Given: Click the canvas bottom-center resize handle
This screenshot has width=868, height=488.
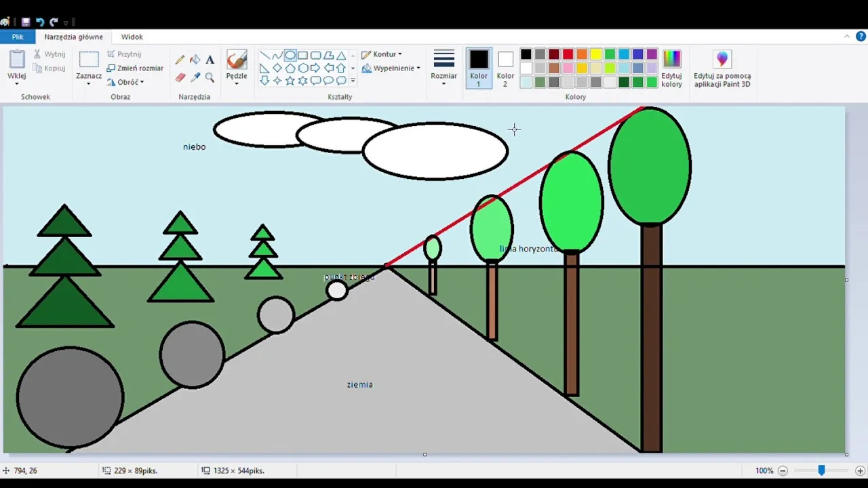Looking at the screenshot, I should point(425,455).
